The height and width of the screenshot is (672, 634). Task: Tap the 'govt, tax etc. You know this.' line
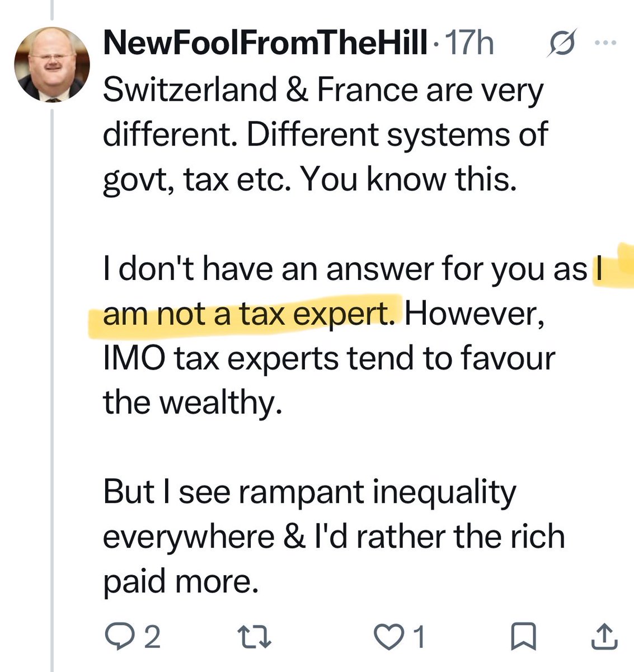pyautogui.click(x=309, y=180)
